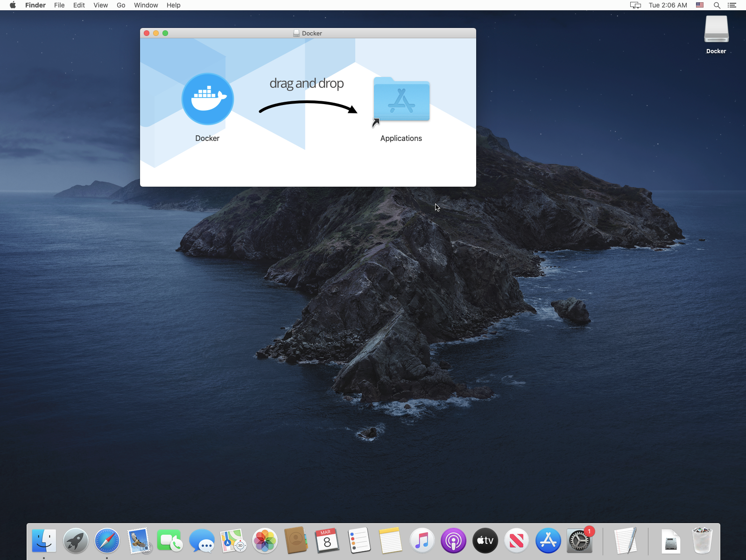Open the File menu
The image size is (746, 560).
click(x=59, y=5)
